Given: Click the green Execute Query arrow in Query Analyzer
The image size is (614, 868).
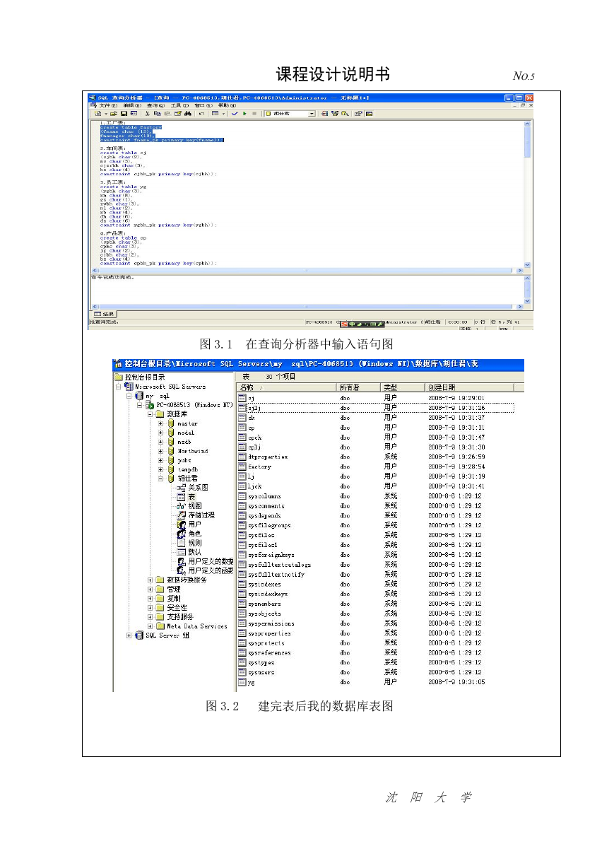Looking at the screenshot, I should click(244, 113).
